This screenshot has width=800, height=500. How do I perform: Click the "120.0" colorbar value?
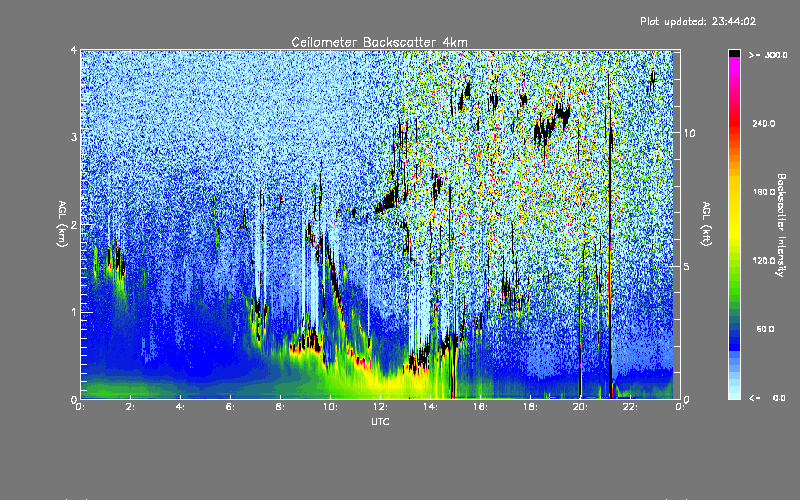pyautogui.click(x=764, y=261)
